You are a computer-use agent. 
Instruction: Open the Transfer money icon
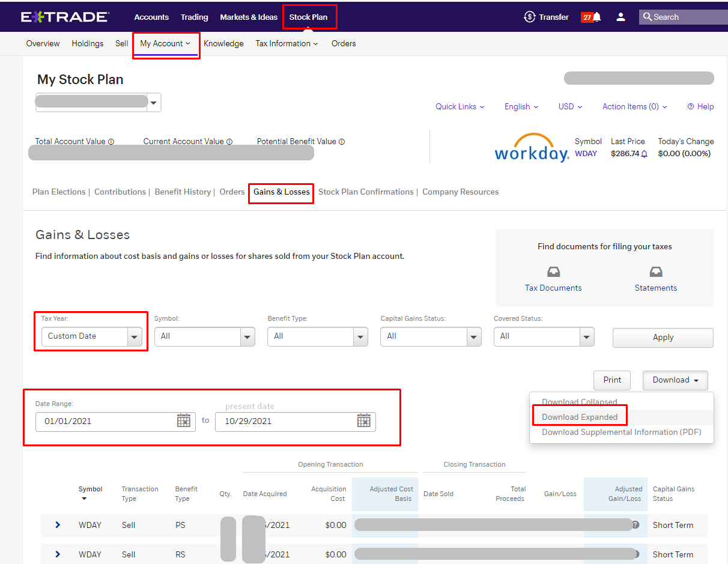pyautogui.click(x=529, y=17)
